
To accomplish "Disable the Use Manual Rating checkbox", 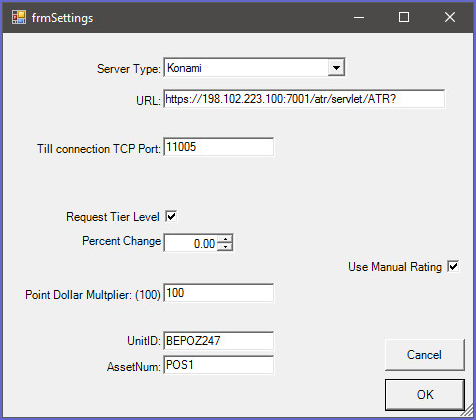I will [x=453, y=266].
